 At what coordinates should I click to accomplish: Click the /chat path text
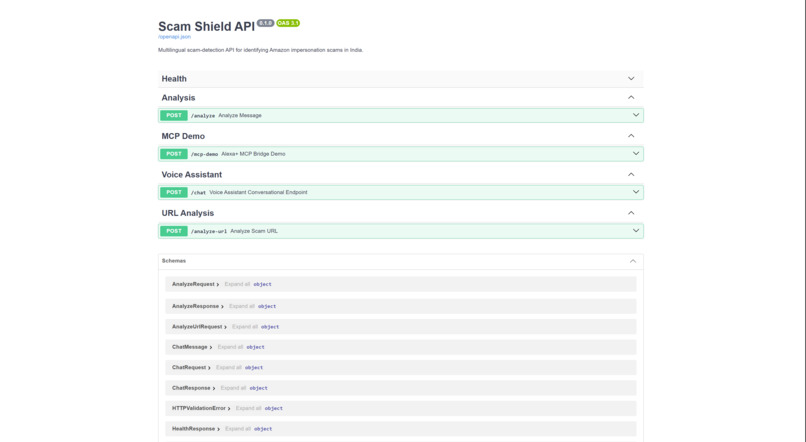point(198,193)
